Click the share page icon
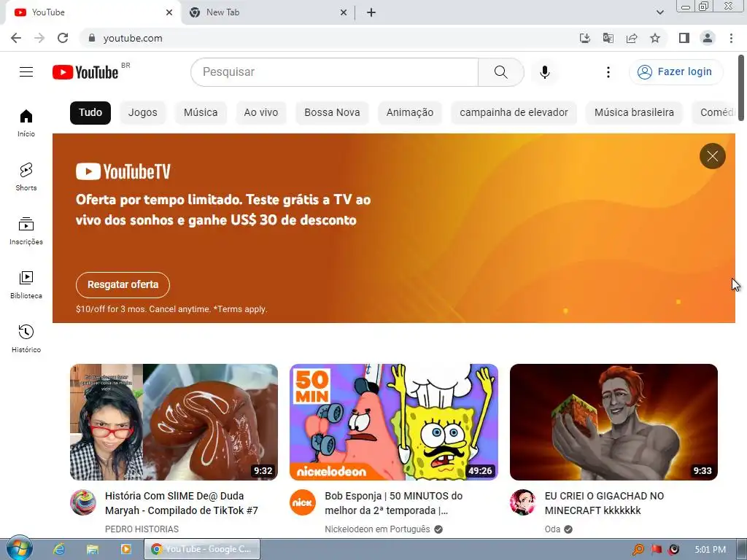Image resolution: width=747 pixels, height=560 pixels. coord(632,38)
